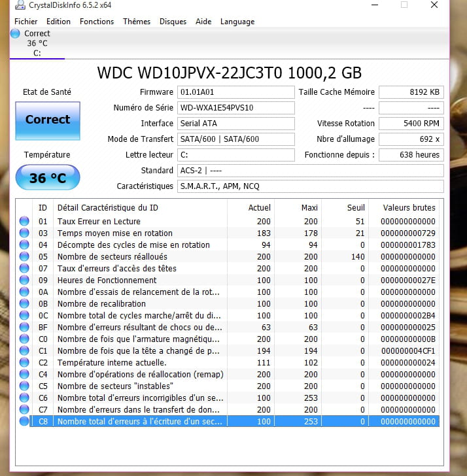Open the Fichier menu
Image resolution: width=467 pixels, height=476 pixels.
coord(26,22)
